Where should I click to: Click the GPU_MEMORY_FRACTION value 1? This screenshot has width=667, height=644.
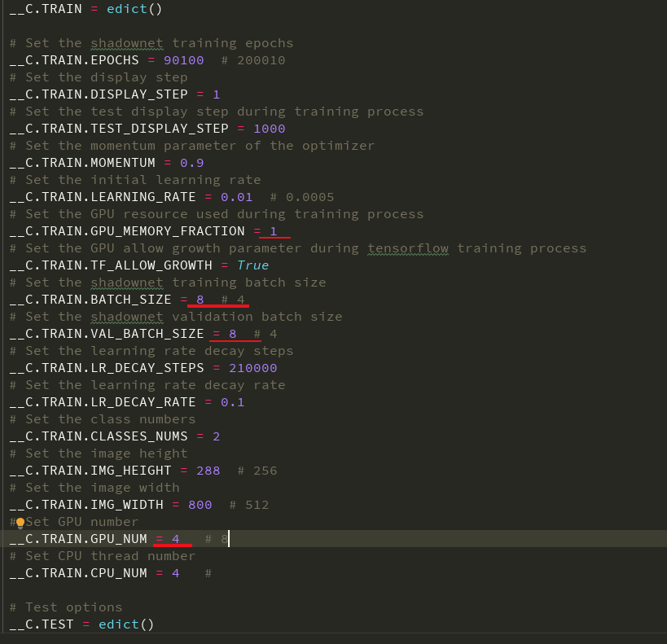point(274,230)
